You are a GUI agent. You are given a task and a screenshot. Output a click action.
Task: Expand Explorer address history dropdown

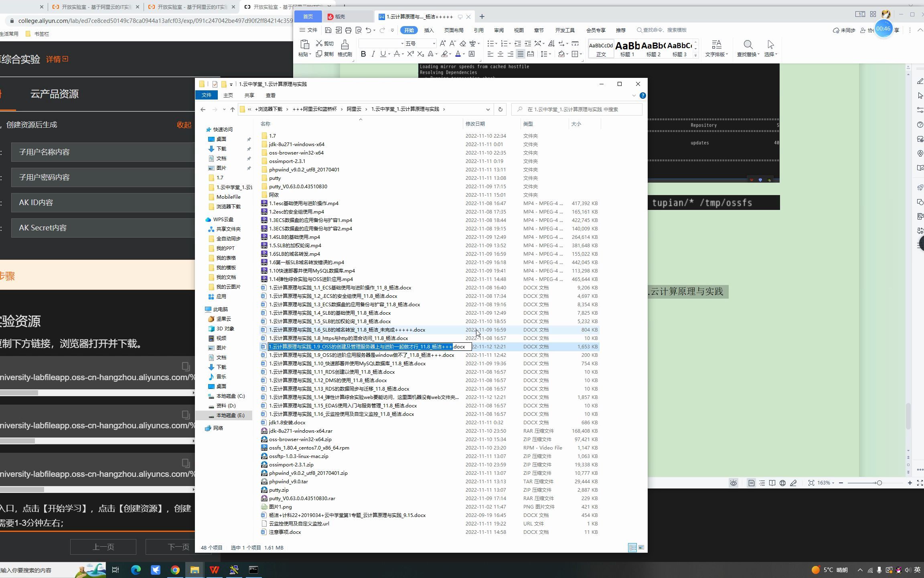click(x=488, y=109)
